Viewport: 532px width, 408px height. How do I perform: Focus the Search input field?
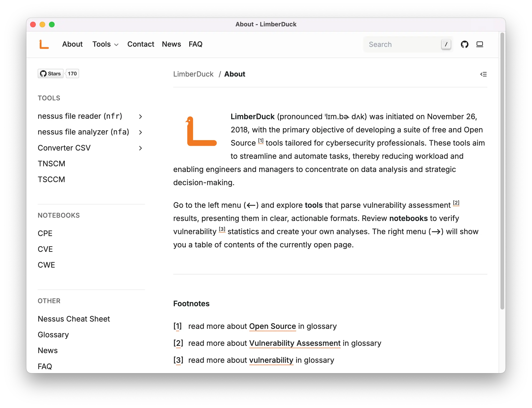(x=408, y=45)
